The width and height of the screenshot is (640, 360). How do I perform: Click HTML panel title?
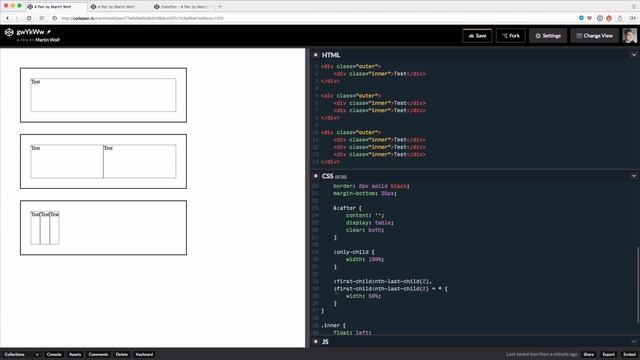(331, 55)
